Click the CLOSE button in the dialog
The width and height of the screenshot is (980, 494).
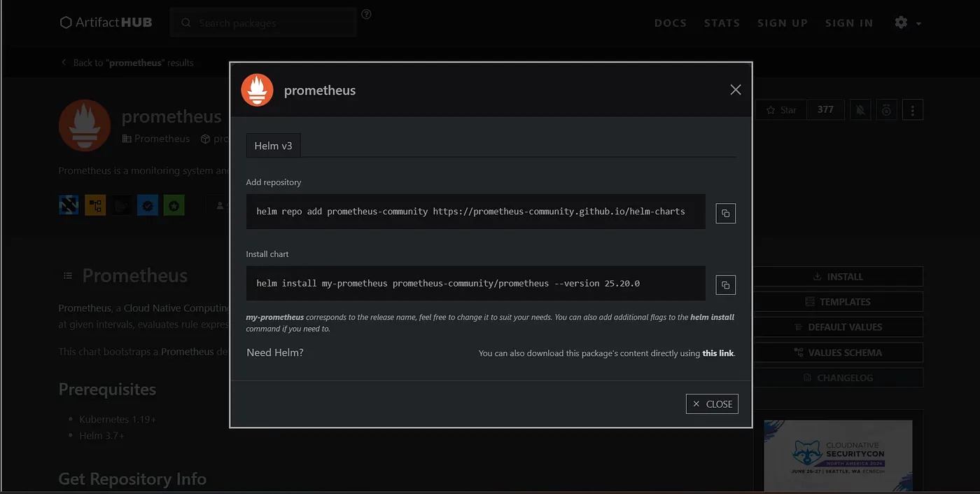[x=712, y=404]
